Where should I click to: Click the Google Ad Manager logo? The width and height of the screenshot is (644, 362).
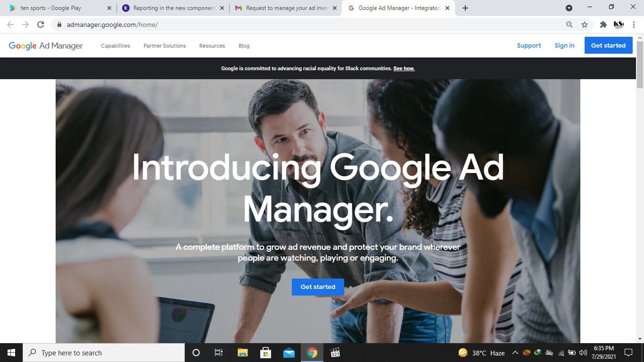[46, 46]
